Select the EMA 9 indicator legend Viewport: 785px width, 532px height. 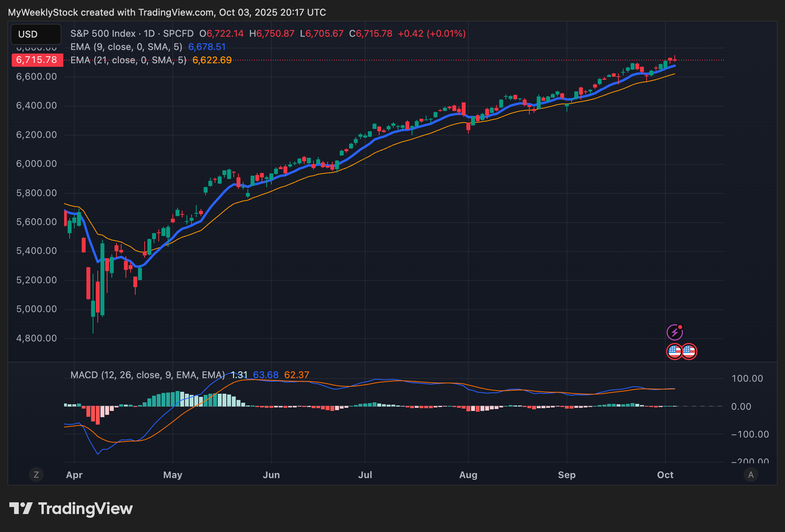(126, 47)
